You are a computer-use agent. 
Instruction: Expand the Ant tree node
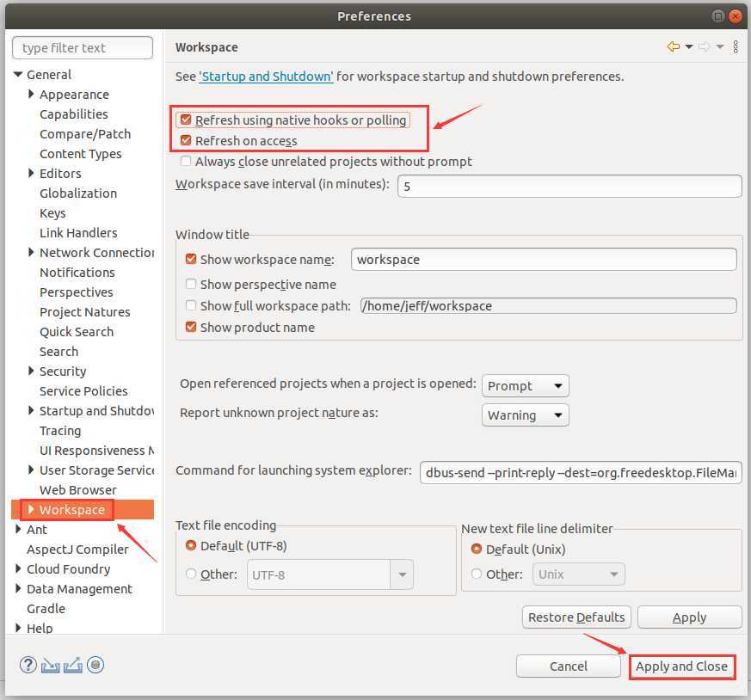18,529
